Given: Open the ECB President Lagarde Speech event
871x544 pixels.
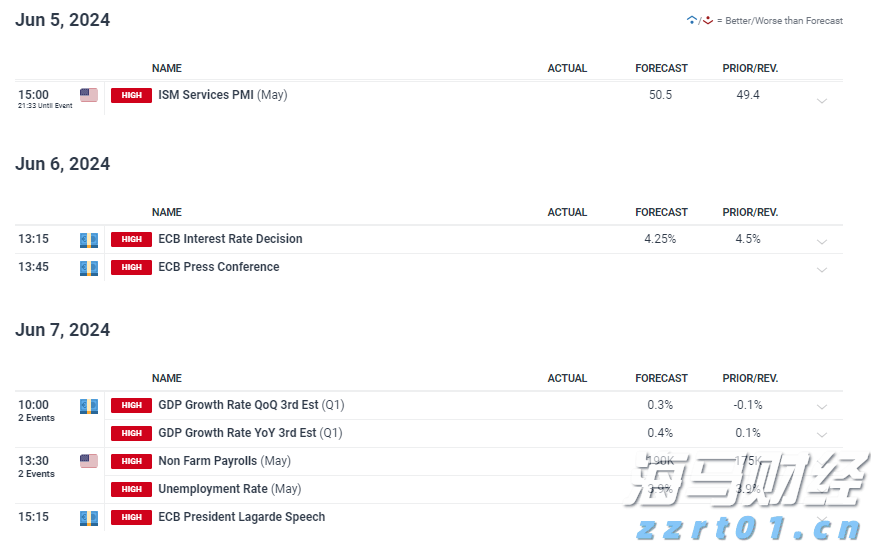Looking at the screenshot, I should [241, 517].
